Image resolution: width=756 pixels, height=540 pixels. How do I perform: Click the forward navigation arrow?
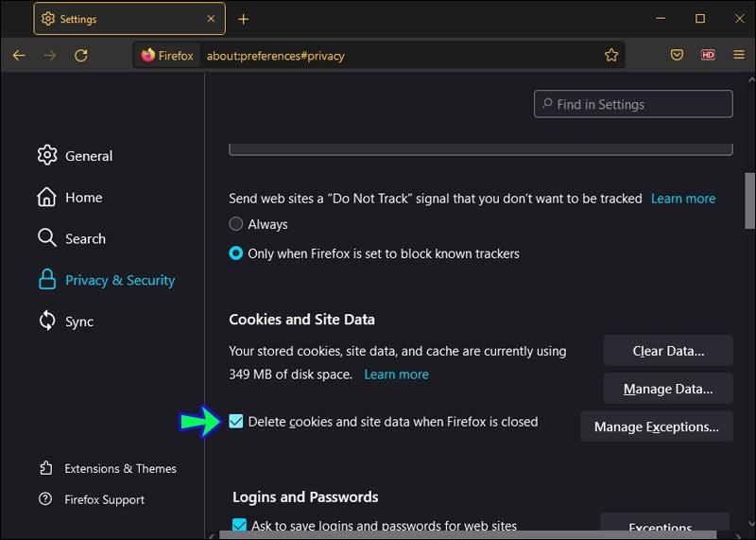coord(50,56)
